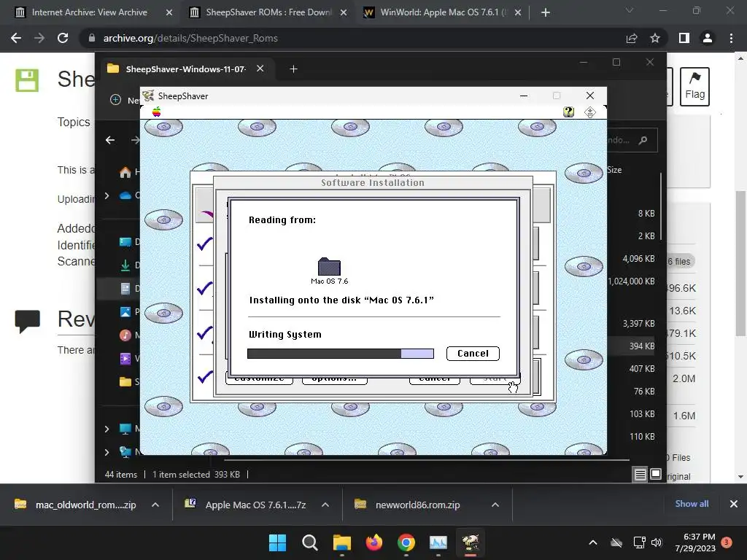Click the File Explorer search box
This screenshot has height=560, width=747.
tap(632, 140)
